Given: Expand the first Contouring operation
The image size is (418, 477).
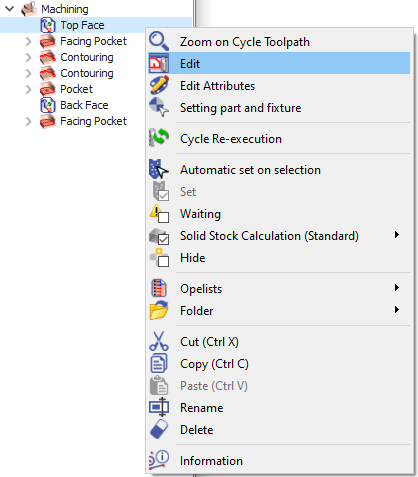Looking at the screenshot, I should [x=29, y=57].
